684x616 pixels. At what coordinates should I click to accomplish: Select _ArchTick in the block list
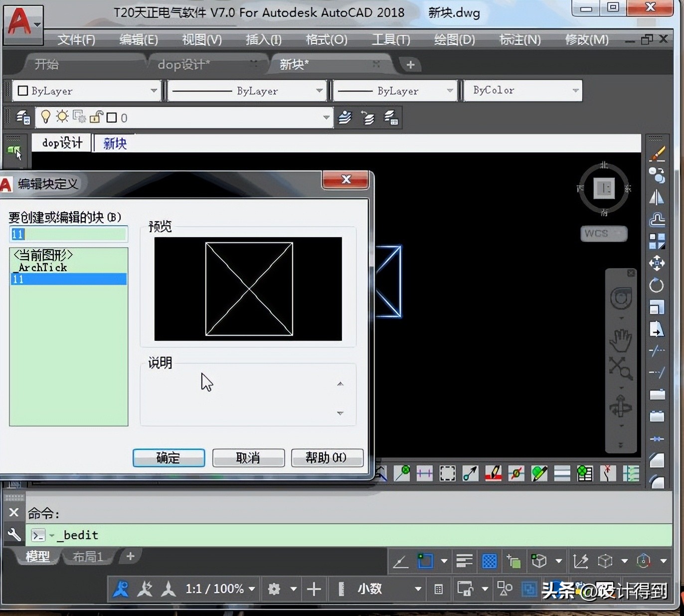tap(43, 268)
